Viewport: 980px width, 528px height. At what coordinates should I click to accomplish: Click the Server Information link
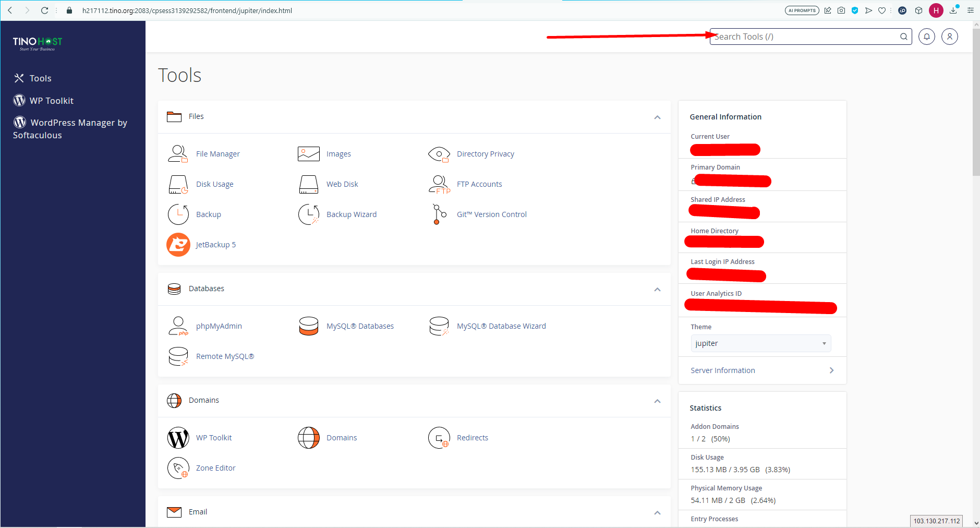tap(723, 370)
